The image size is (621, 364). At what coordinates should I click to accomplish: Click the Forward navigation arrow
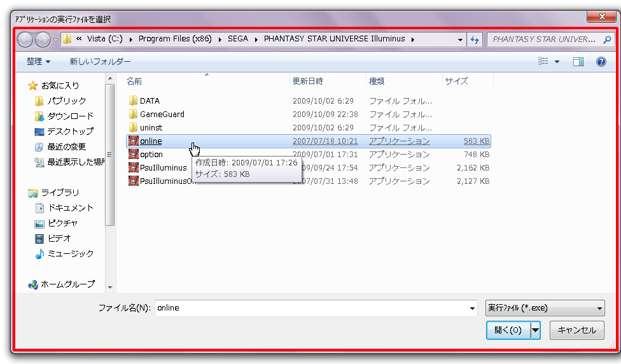43,39
